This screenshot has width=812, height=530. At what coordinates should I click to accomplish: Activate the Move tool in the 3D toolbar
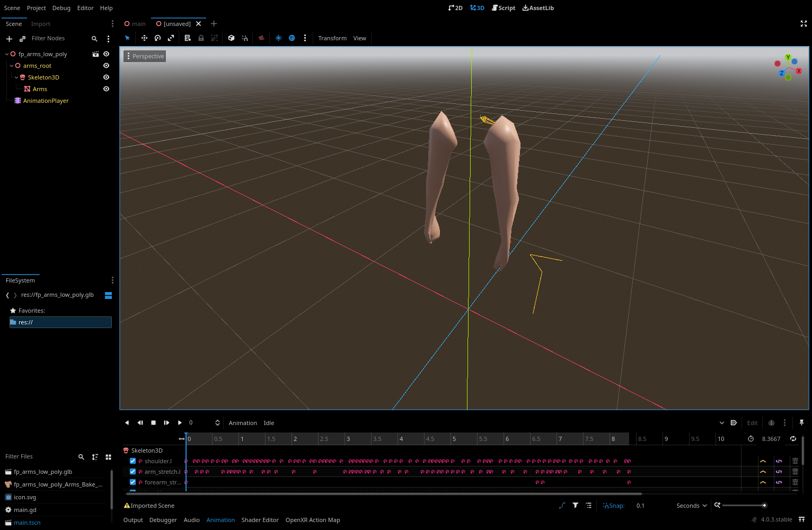[144, 38]
